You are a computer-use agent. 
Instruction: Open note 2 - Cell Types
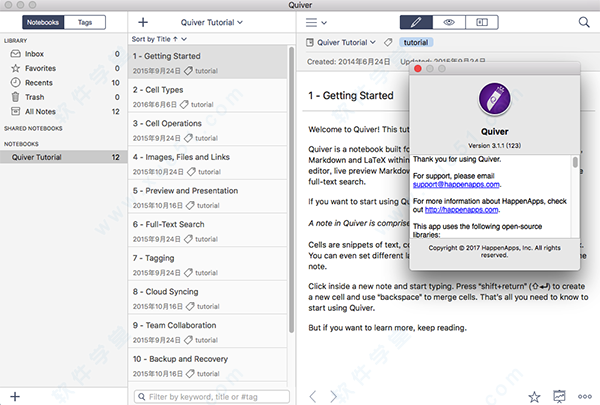pos(208,96)
